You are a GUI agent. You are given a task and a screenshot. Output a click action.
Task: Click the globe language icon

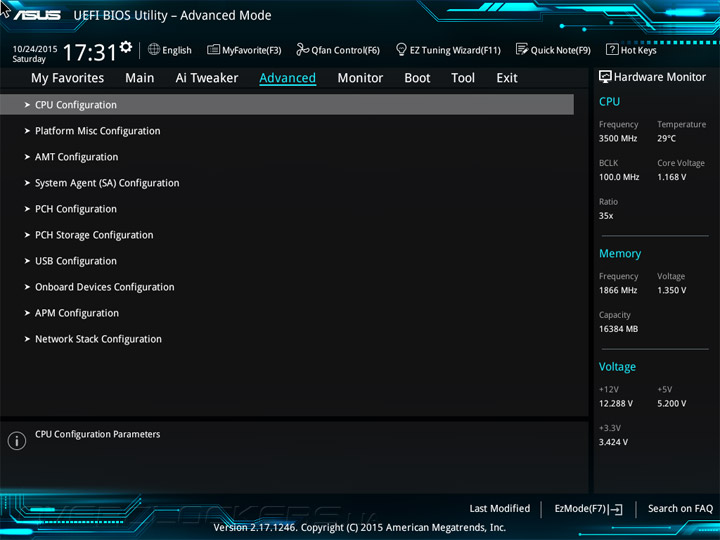[154, 49]
